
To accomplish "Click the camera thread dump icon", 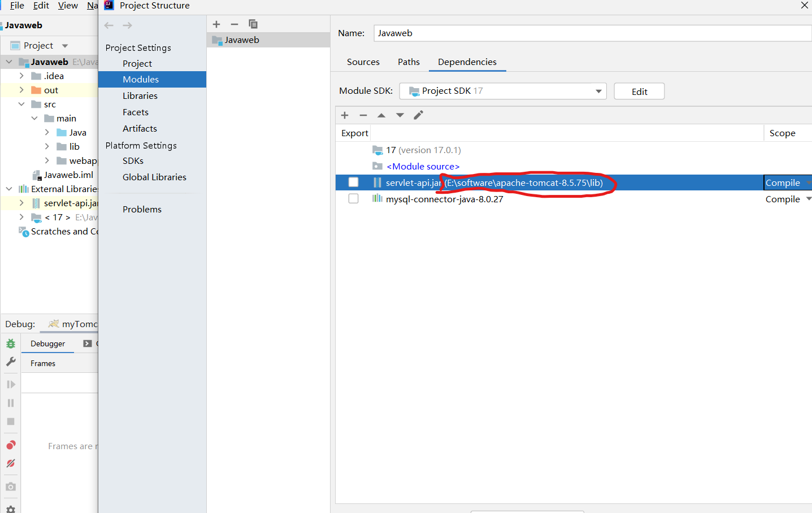I will tap(11, 486).
